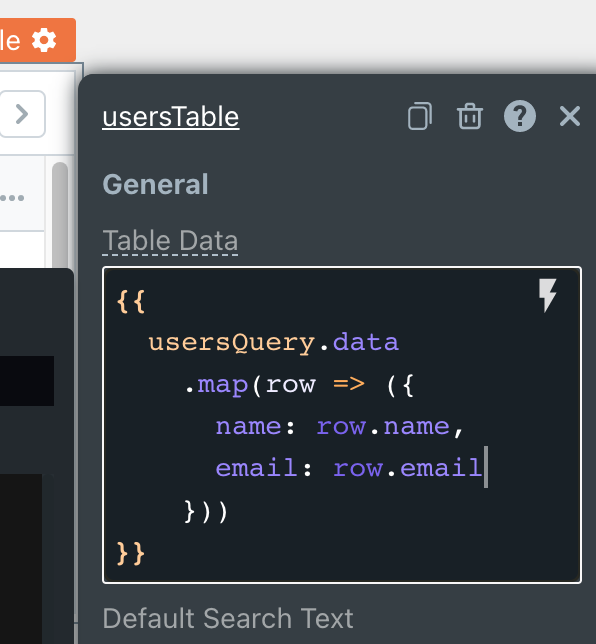
Task: Open settings gear on the orange table tag
Action: click(x=44, y=40)
